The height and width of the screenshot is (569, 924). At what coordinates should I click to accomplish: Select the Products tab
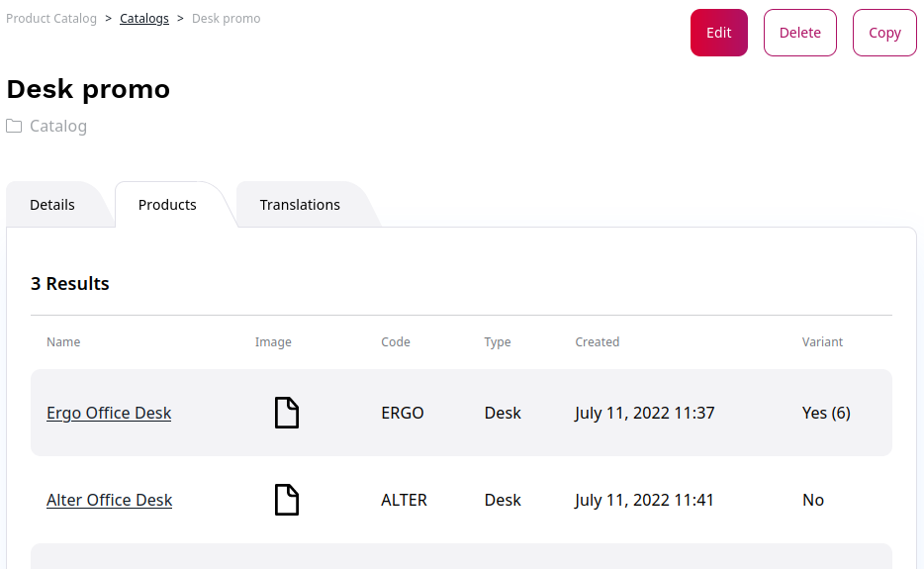click(167, 205)
